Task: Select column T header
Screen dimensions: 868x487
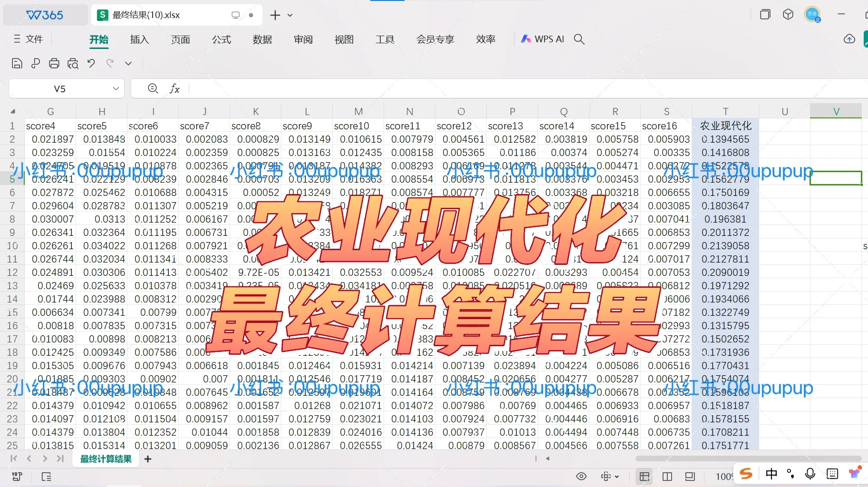Action: click(725, 112)
